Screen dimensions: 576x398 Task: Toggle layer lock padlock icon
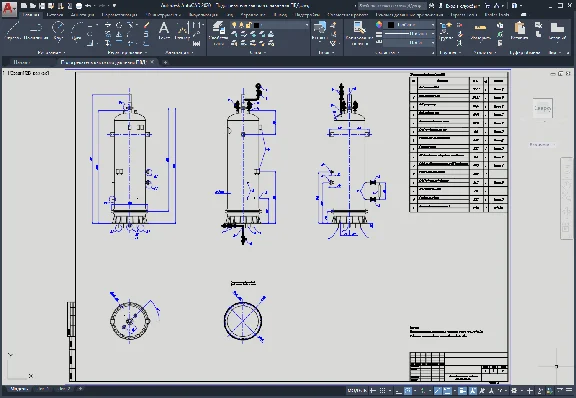(248, 25)
